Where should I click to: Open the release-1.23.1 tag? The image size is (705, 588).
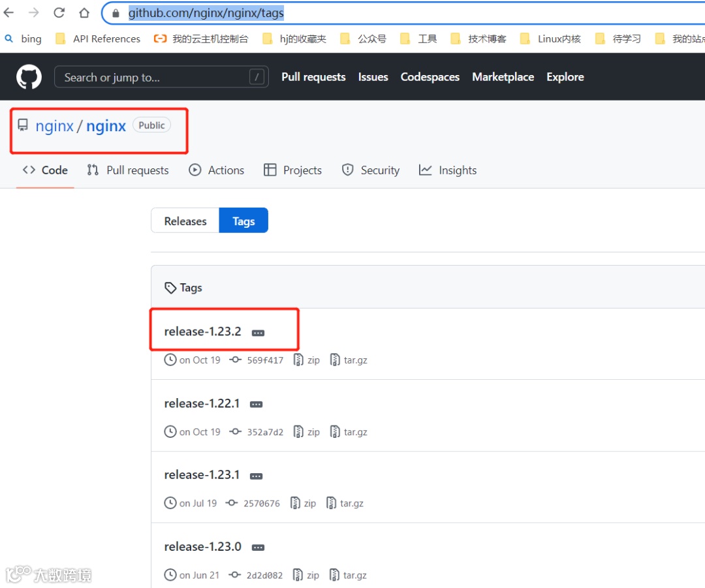202,474
